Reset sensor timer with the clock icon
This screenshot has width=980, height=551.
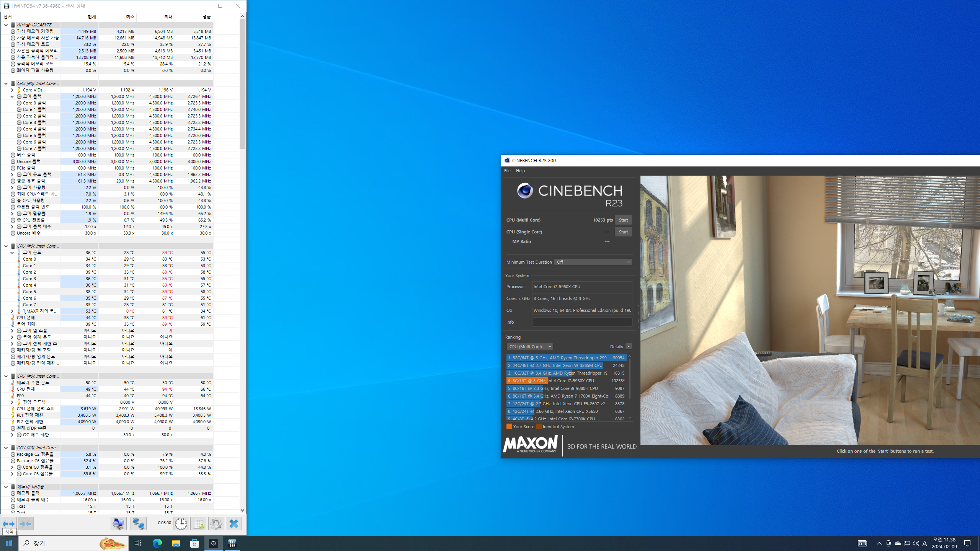coord(181,523)
